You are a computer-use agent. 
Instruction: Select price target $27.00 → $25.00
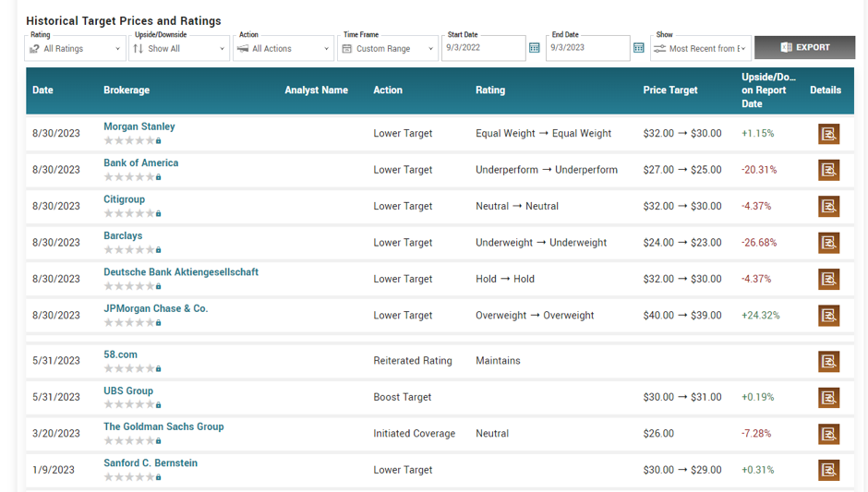tap(682, 170)
